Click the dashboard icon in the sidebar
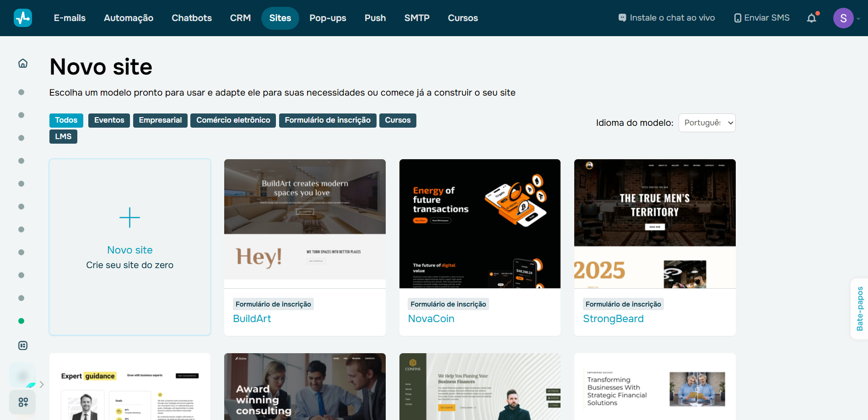The image size is (868, 420). (x=22, y=345)
